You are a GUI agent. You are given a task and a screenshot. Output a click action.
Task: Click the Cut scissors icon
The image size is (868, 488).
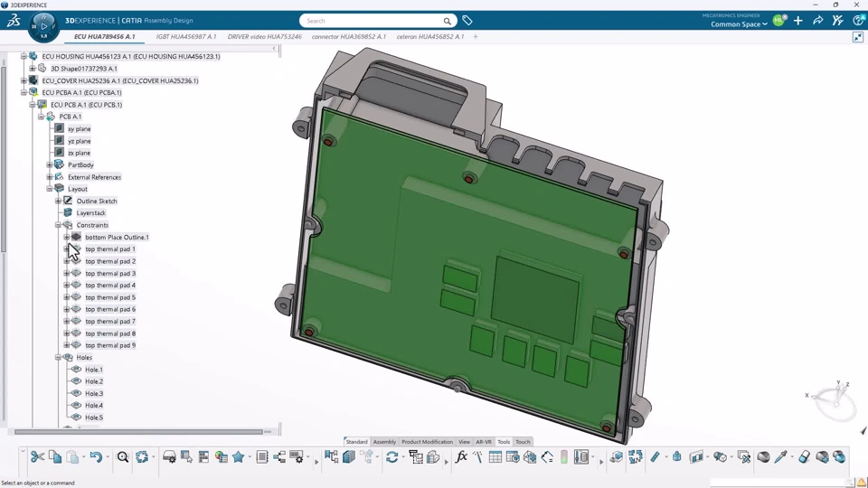[x=38, y=457]
